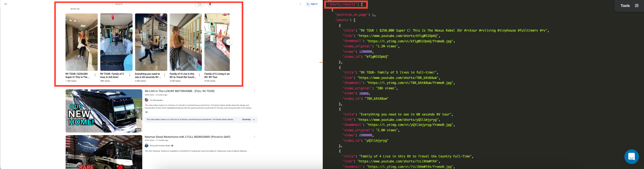
Task: Click the YouTube search magnifier button
Action: coord(199,4)
